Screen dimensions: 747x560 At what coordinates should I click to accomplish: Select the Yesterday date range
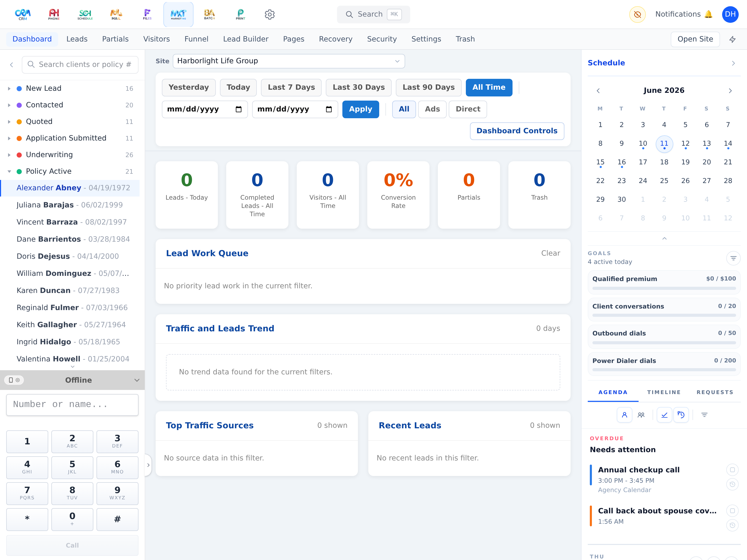pyautogui.click(x=189, y=87)
